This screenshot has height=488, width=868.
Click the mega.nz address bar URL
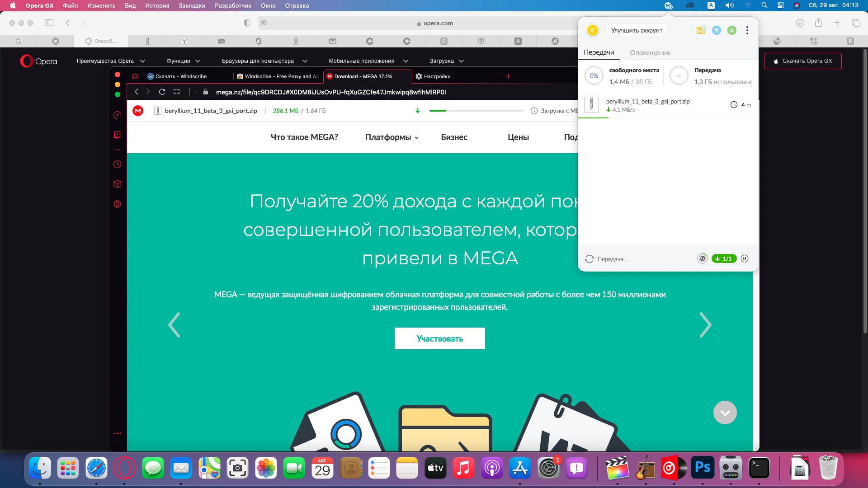[x=330, y=92]
